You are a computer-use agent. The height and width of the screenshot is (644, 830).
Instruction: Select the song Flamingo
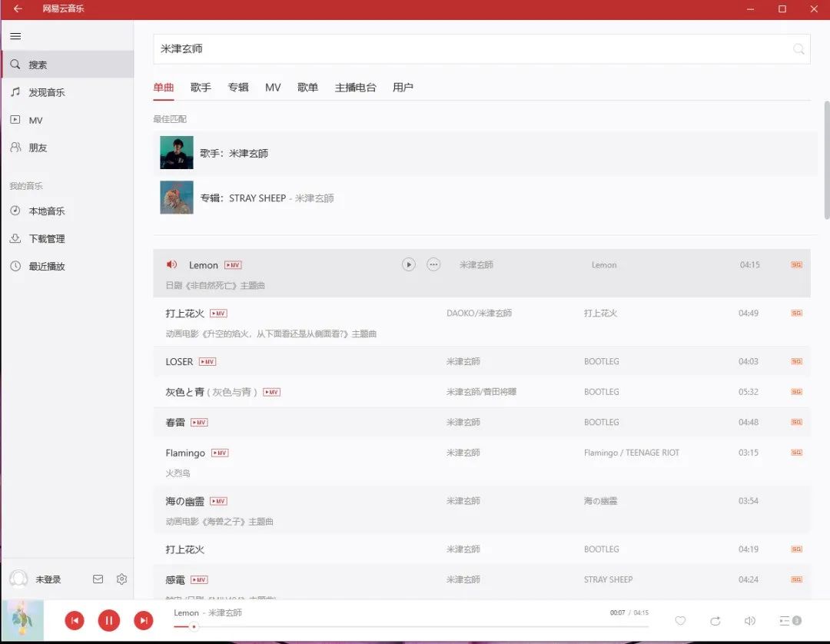click(185, 453)
